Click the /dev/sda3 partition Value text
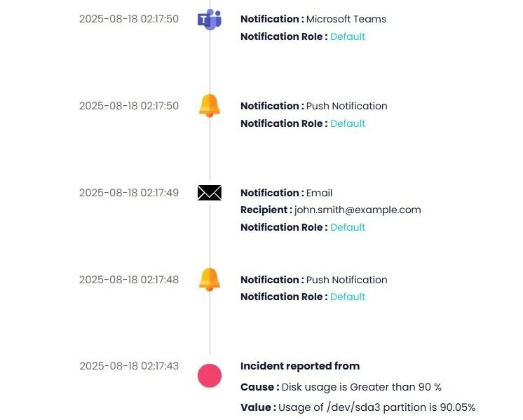The width and height of the screenshot is (523, 420). 377,407
